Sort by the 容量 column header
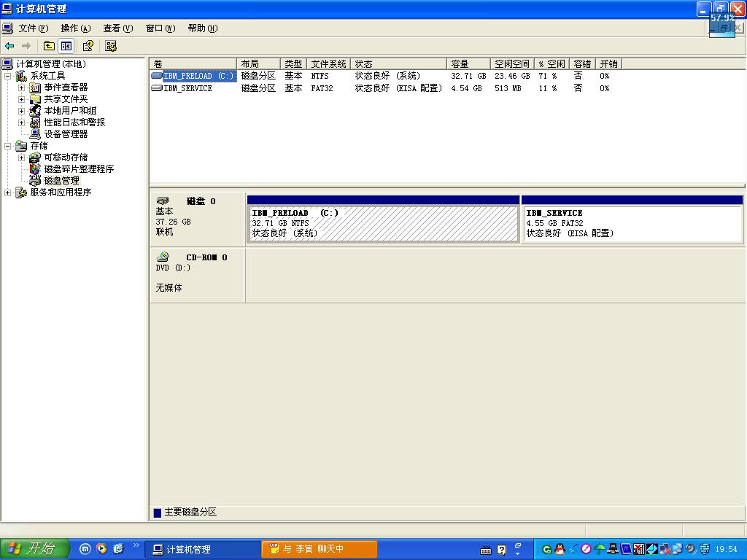Image resolution: width=747 pixels, height=560 pixels. (468, 64)
